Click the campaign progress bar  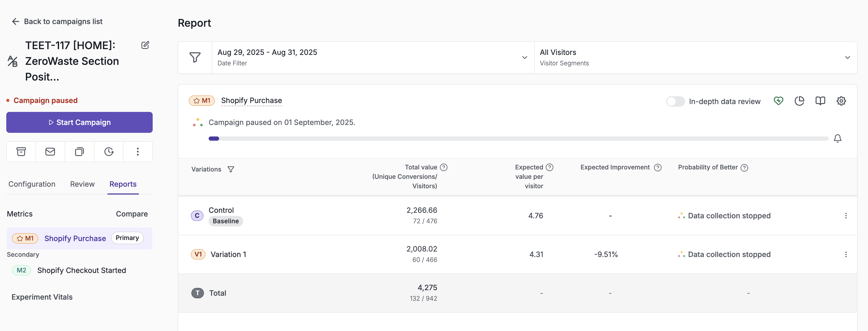pos(518,139)
